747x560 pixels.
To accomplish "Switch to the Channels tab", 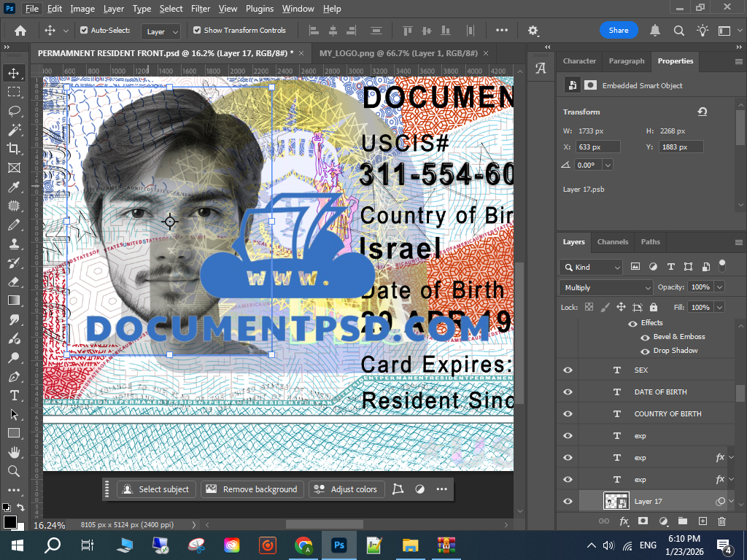I will (612, 242).
